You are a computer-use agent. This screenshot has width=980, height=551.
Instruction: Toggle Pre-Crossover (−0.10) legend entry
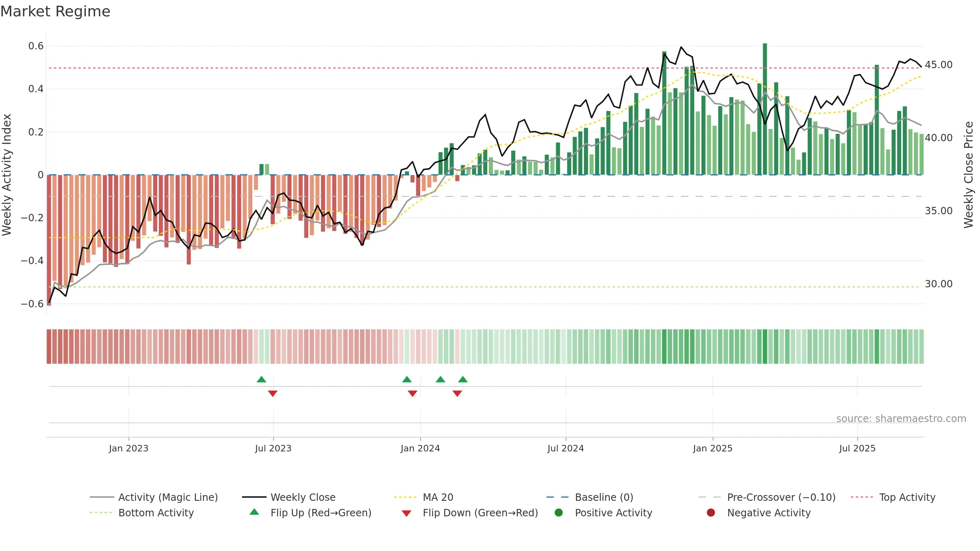[x=767, y=497]
